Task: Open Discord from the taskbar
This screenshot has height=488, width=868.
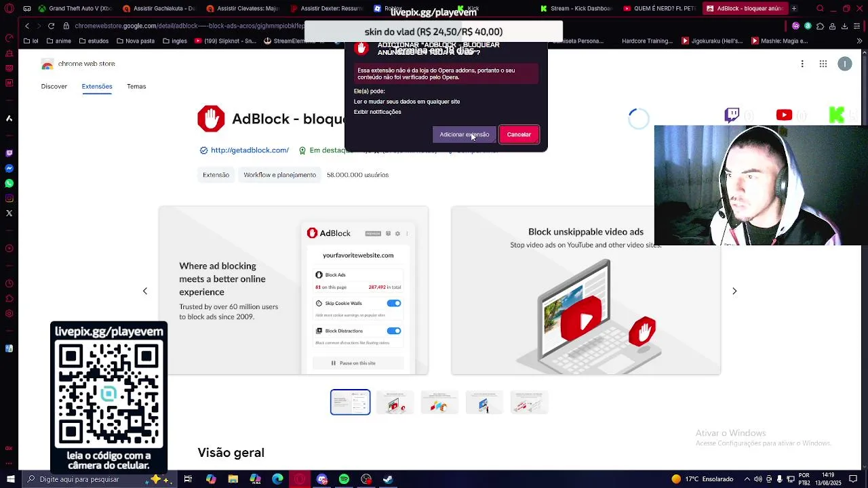Action: click(x=322, y=479)
